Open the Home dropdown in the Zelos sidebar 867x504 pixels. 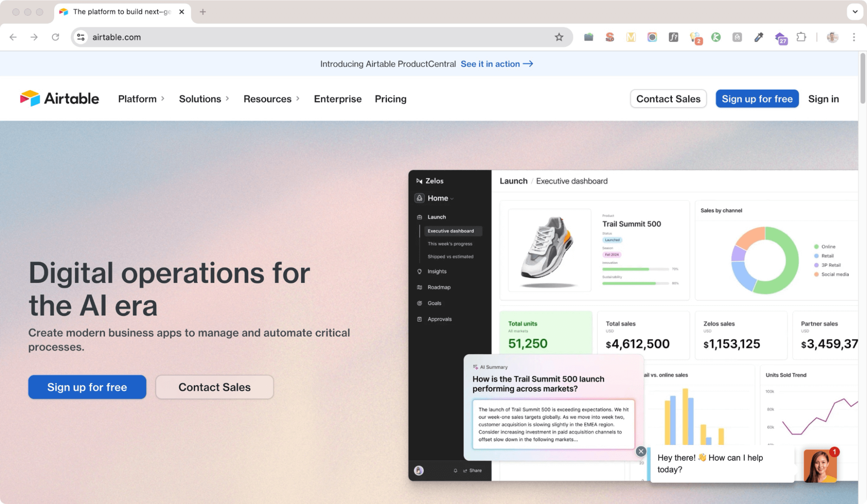438,198
